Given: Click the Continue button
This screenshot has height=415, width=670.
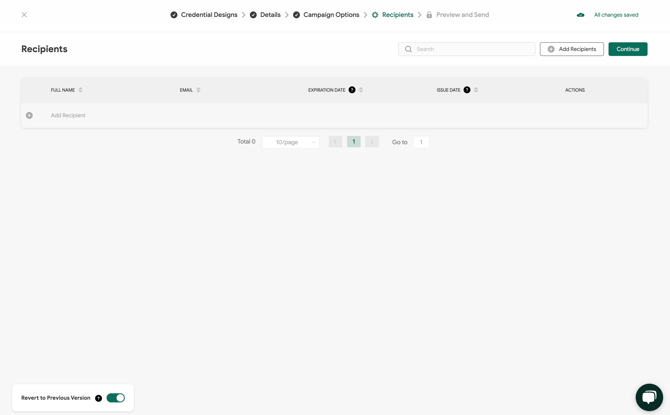Looking at the screenshot, I should (x=627, y=49).
